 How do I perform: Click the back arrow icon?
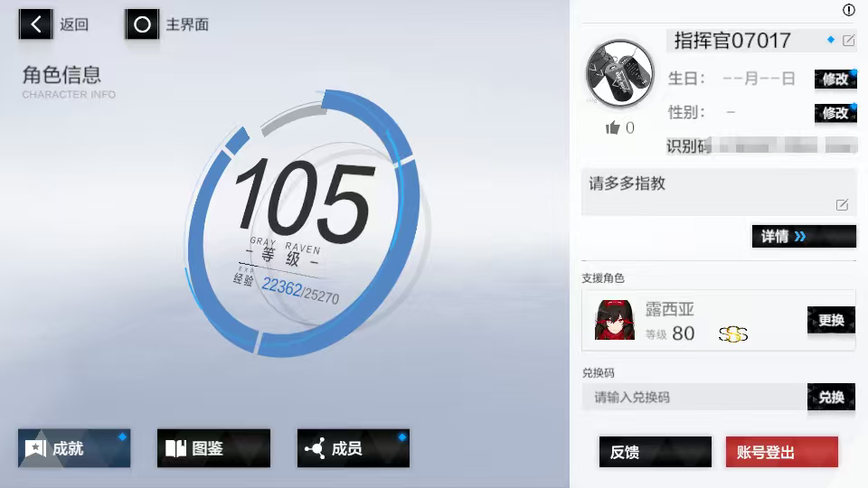[35, 24]
